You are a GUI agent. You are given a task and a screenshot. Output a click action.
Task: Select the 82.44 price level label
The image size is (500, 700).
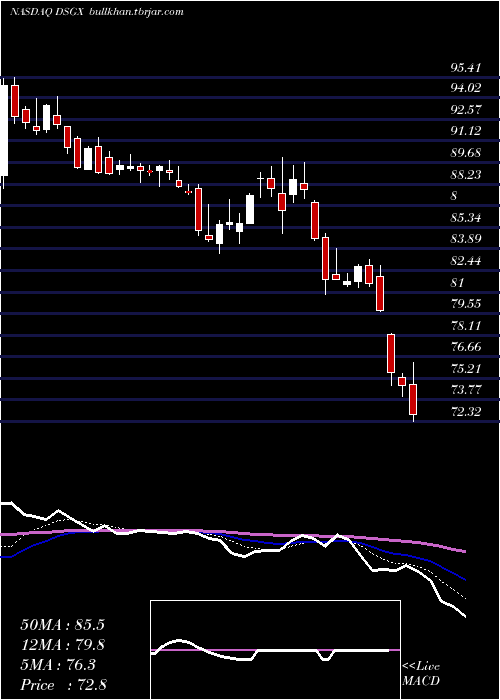pyautogui.click(x=466, y=261)
